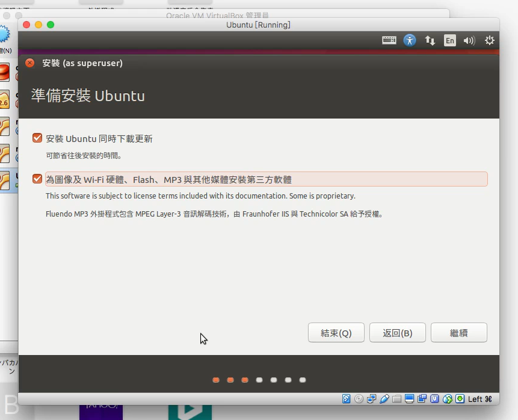Open the En keyboard layout indicator
Screen dimensions: 518x420
point(449,40)
